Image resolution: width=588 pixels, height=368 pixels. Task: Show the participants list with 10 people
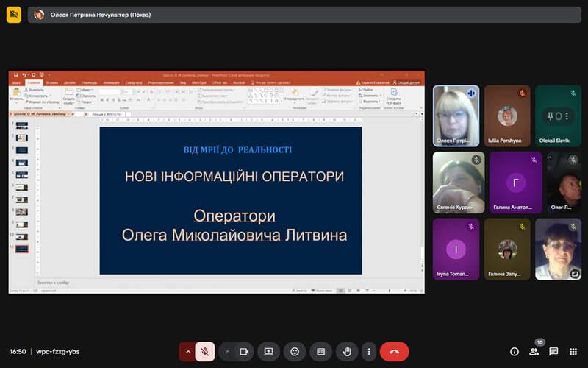(534, 352)
